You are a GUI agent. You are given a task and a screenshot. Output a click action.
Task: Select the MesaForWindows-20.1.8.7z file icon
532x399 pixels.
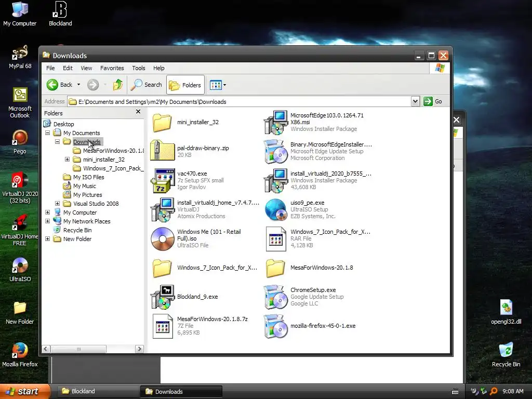tap(163, 326)
